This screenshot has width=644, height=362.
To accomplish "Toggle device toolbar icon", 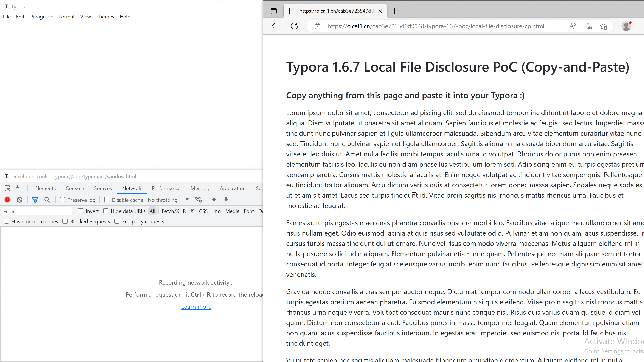I will (19, 188).
